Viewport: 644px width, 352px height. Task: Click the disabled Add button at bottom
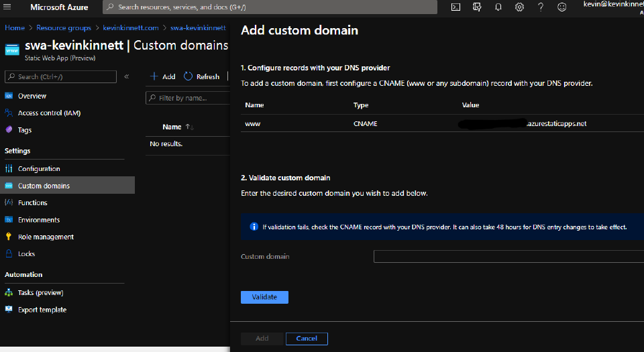262,339
